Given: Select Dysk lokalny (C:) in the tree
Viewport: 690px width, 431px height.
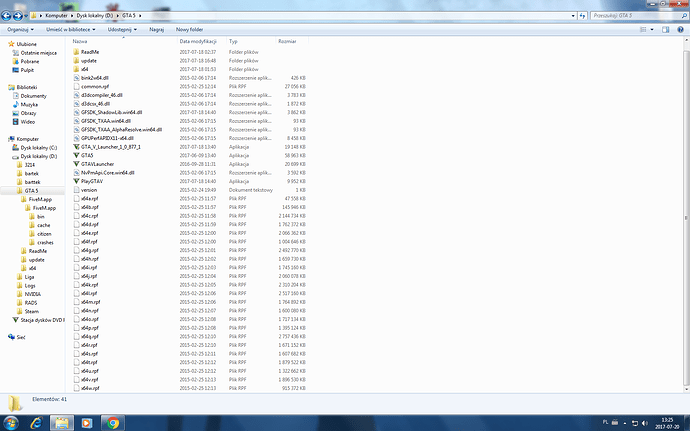Looking at the screenshot, I should [x=38, y=148].
